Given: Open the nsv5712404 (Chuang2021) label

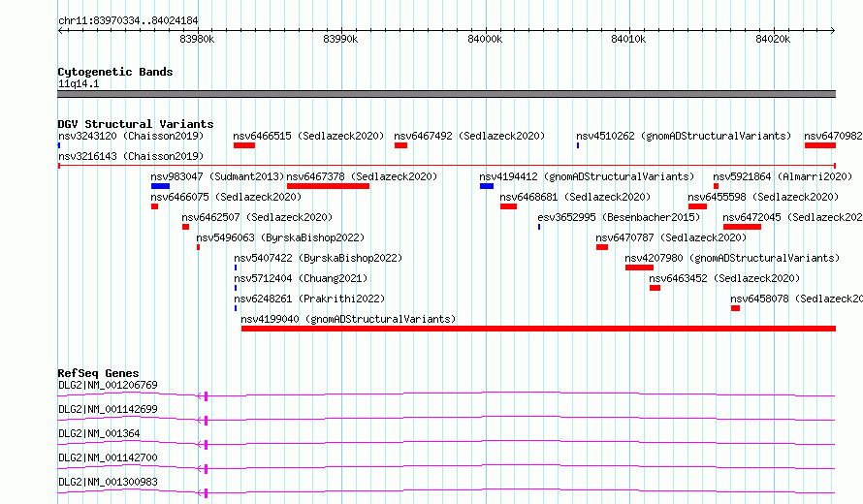Looking at the screenshot, I should tap(301, 278).
